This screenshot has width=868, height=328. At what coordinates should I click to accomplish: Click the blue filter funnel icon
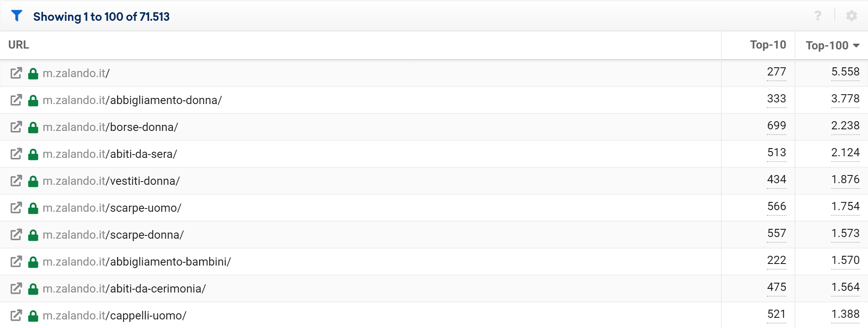pos(17,16)
